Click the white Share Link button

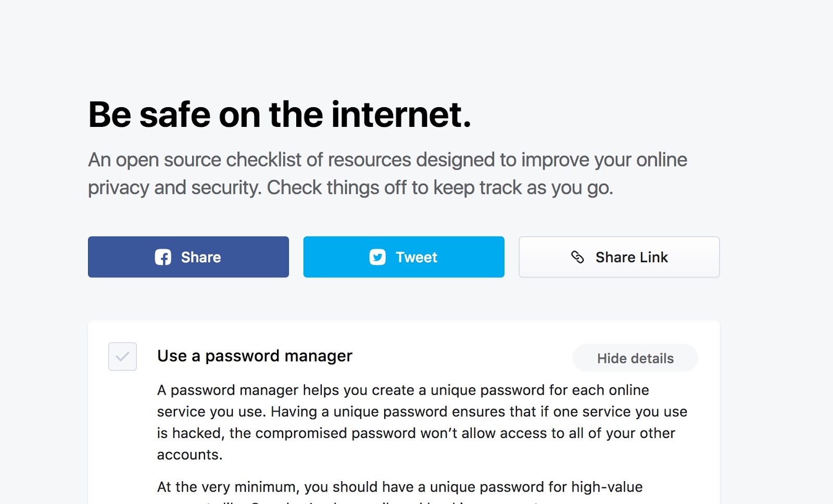619,257
